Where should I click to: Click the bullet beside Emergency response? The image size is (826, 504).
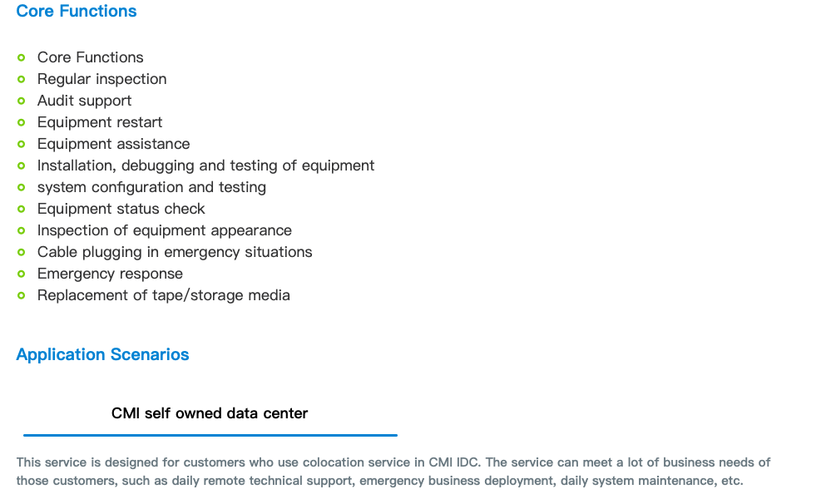click(21, 274)
